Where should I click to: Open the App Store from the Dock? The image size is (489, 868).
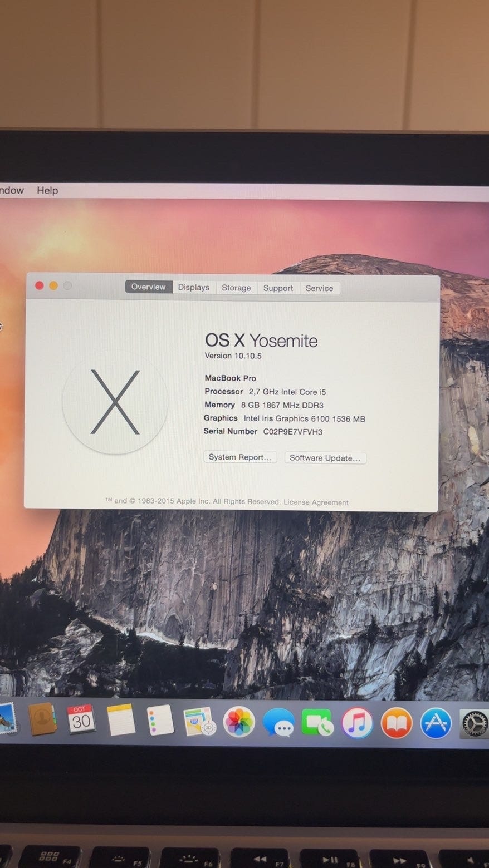coord(436,723)
